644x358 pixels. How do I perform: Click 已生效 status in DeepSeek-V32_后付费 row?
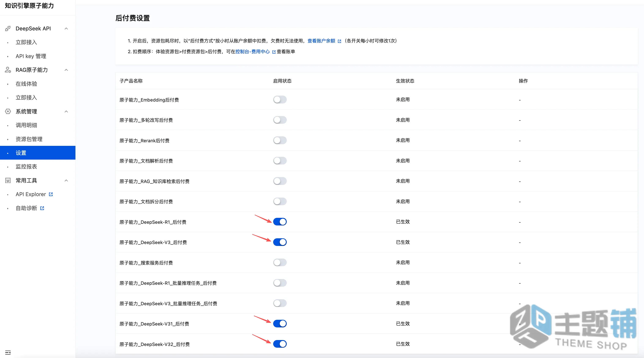tap(403, 344)
